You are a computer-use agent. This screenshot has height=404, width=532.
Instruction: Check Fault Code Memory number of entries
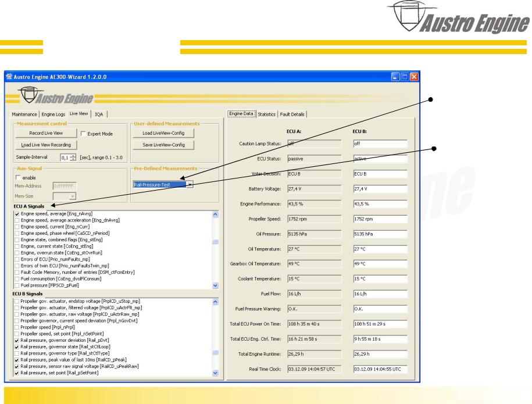click(17, 273)
